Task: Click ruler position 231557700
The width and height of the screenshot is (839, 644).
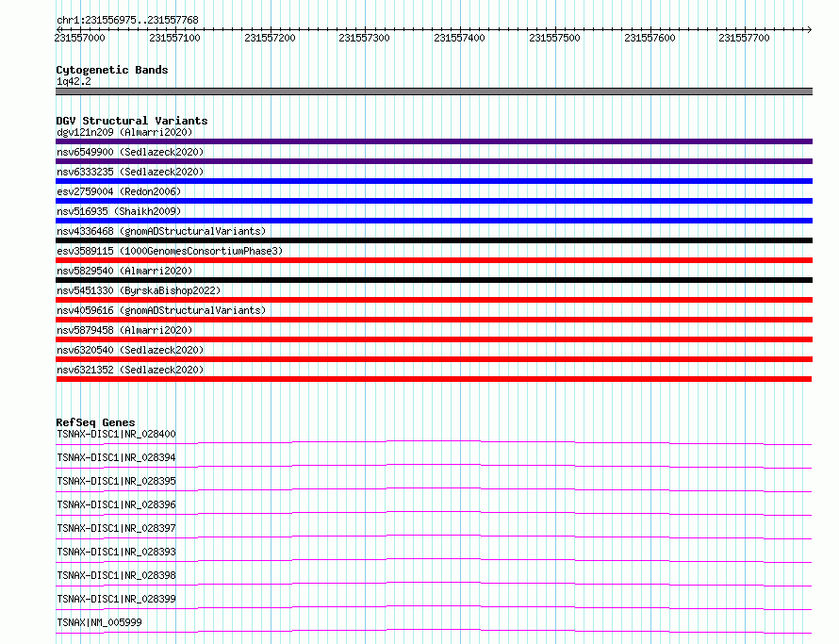Action: coord(745,38)
